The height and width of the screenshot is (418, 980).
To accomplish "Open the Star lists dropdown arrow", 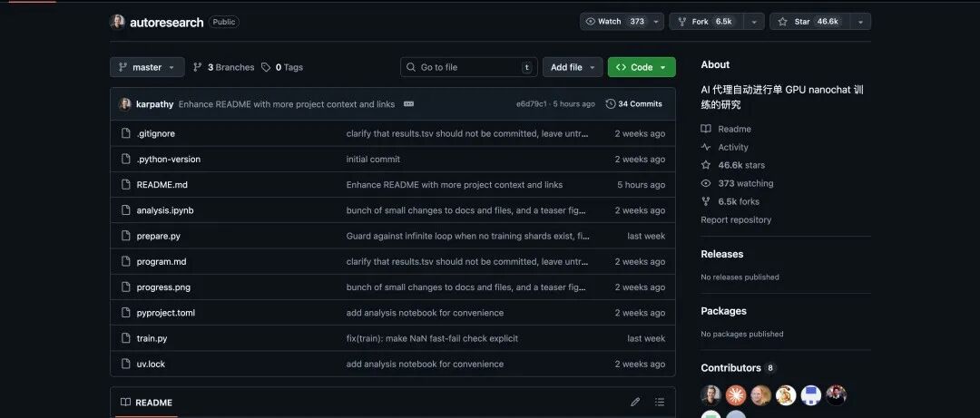I will (x=860, y=22).
